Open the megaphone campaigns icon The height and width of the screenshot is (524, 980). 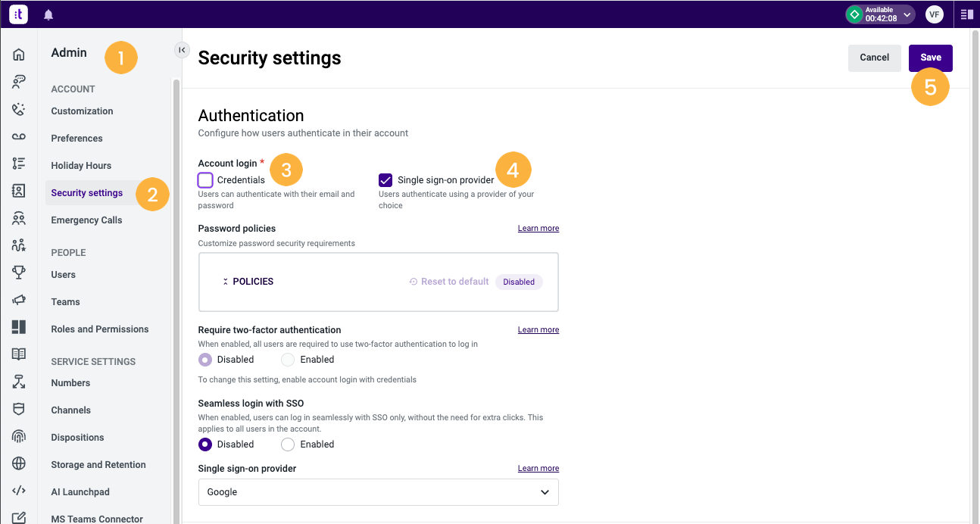pos(19,300)
